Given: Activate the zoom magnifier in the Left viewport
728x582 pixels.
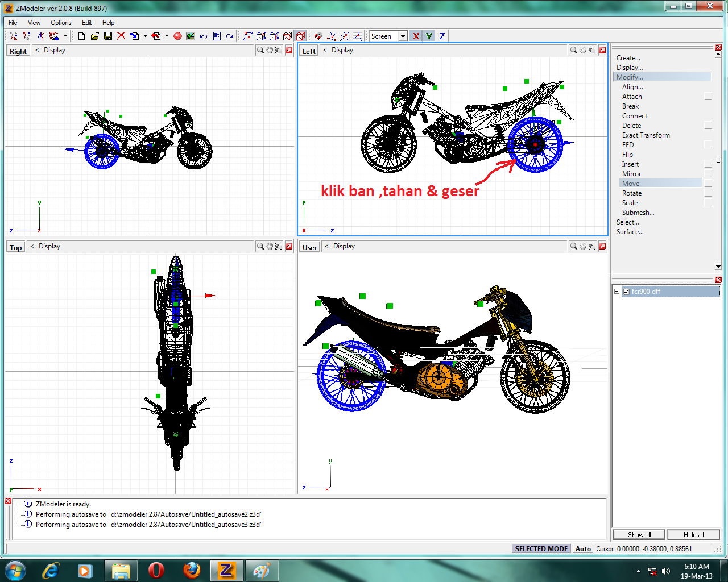Looking at the screenshot, I should click(573, 50).
